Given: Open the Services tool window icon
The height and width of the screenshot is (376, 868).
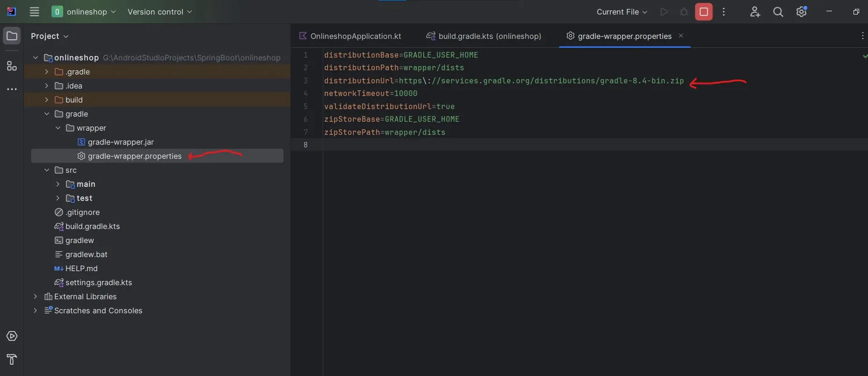Looking at the screenshot, I should point(12,336).
